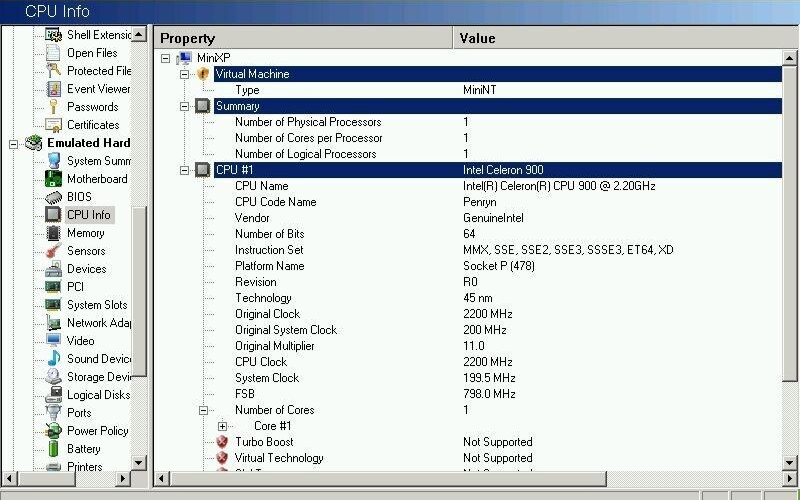The width and height of the screenshot is (800, 500).
Task: Click the Ports icon
Action: coord(53,412)
